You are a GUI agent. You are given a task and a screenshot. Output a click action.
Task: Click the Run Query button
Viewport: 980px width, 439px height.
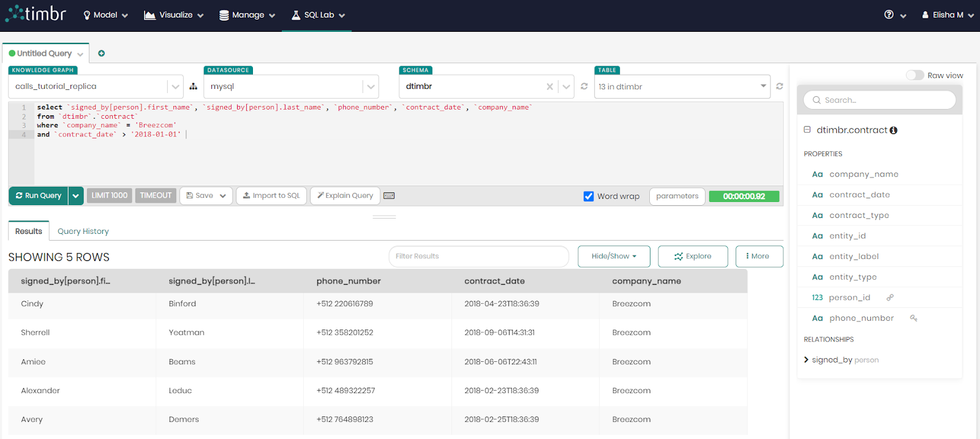[x=39, y=196]
